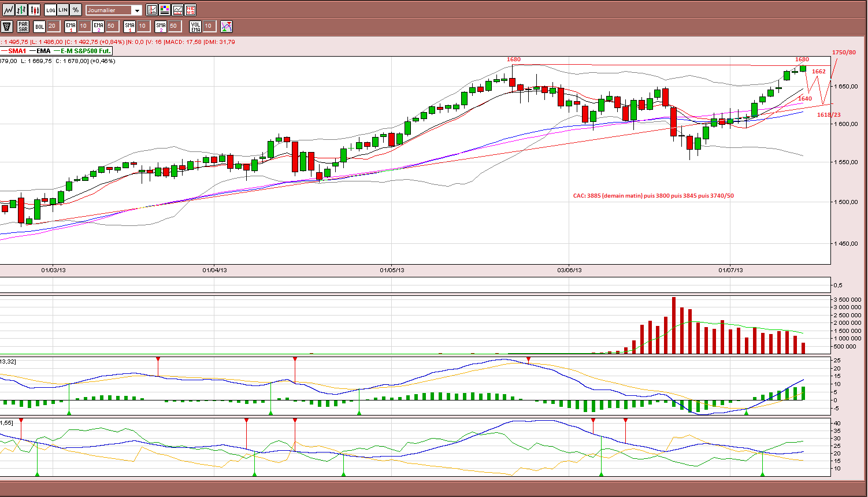868x497 pixels.
Task: Click the 01/03/13 date label
Action: click(x=53, y=270)
